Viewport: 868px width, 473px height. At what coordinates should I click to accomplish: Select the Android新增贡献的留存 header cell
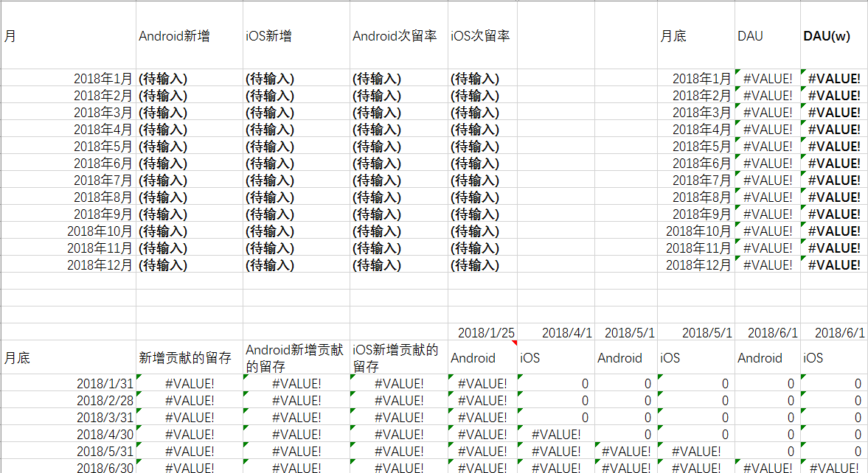point(296,357)
